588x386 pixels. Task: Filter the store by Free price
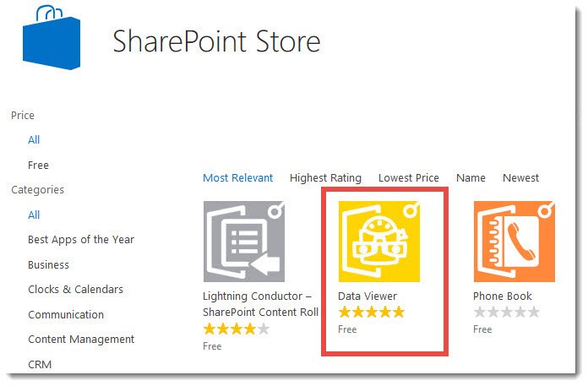click(38, 166)
